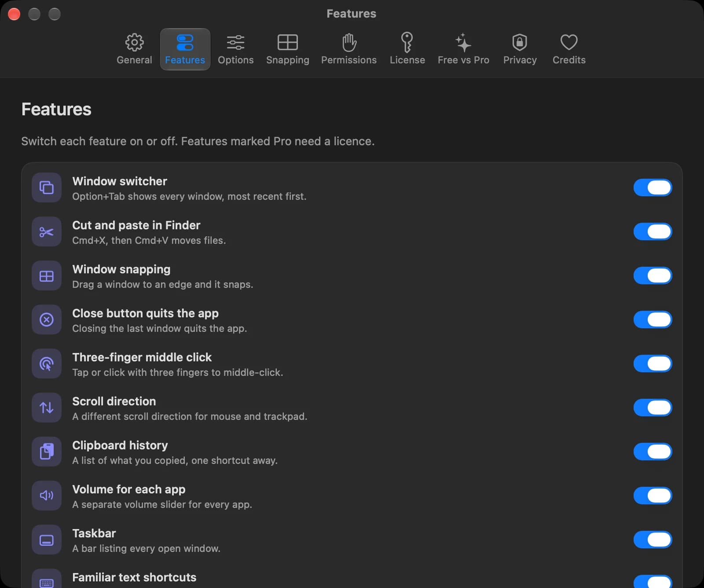
Task: Toggle the Taskbar feature switch
Action: 653,540
